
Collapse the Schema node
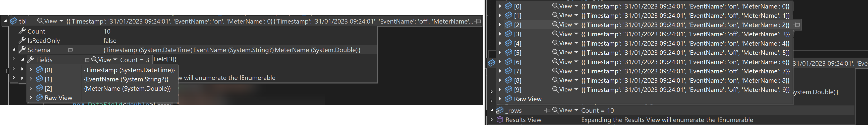click(14, 50)
